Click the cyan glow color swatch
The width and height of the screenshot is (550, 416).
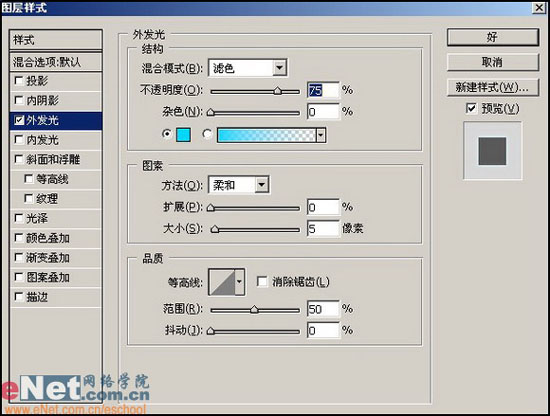[x=183, y=135]
